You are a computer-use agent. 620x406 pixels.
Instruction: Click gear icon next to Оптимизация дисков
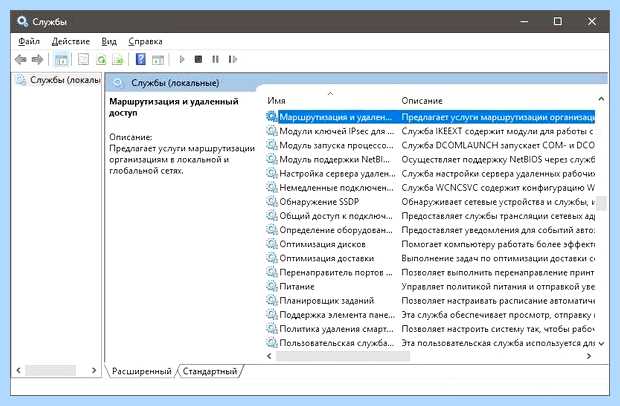point(272,244)
